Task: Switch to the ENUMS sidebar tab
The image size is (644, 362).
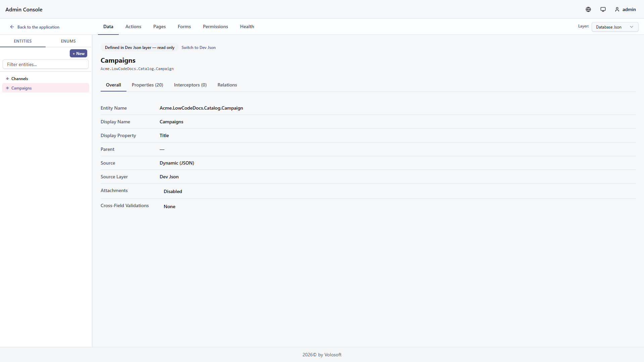Action: [68, 41]
